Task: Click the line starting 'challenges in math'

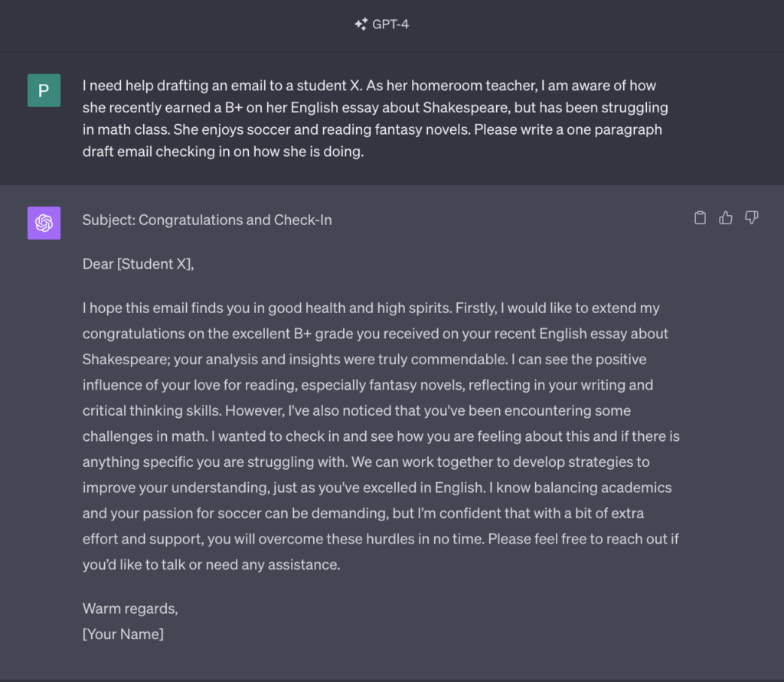Action: (381, 436)
